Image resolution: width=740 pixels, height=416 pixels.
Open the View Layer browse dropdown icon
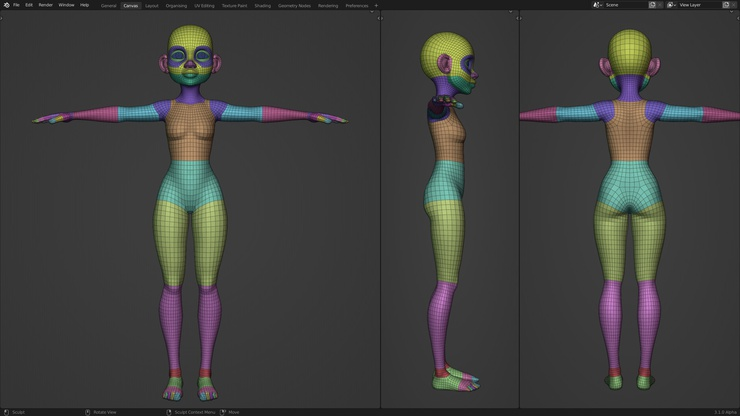point(671,5)
